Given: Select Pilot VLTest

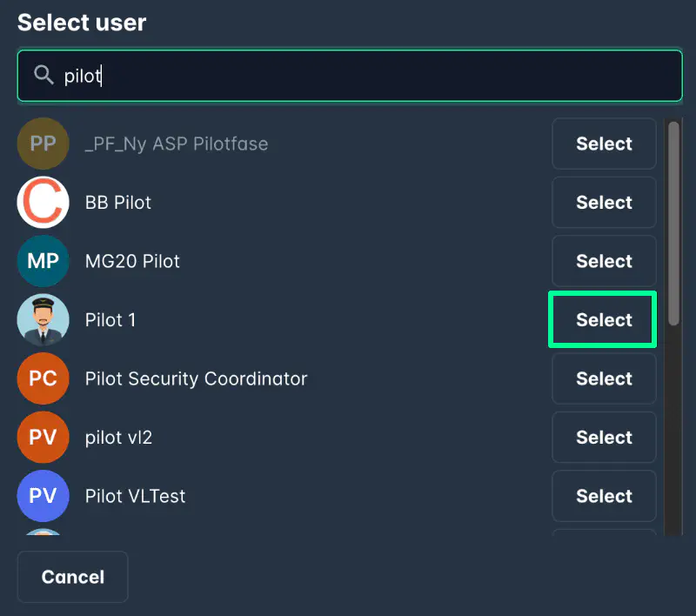Looking at the screenshot, I should coord(604,496).
